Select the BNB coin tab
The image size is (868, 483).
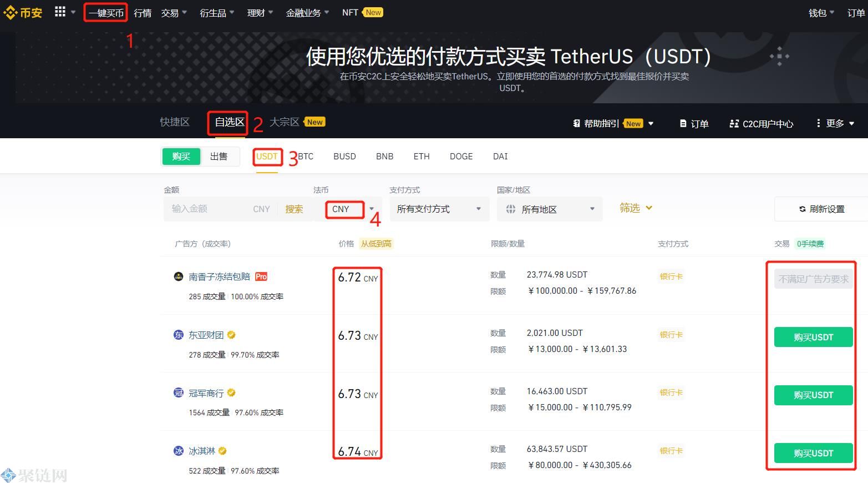[384, 157]
